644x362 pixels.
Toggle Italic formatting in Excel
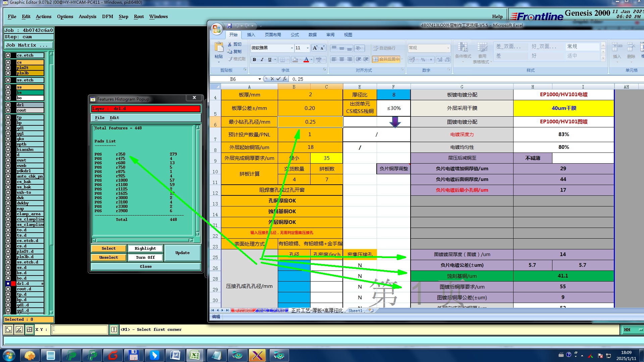(262, 60)
